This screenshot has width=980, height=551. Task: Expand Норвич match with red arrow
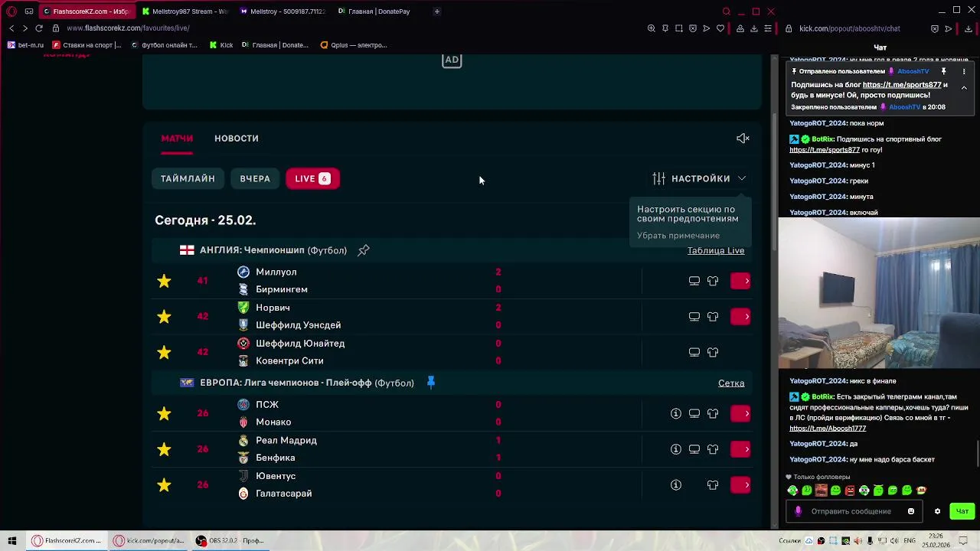coord(740,316)
